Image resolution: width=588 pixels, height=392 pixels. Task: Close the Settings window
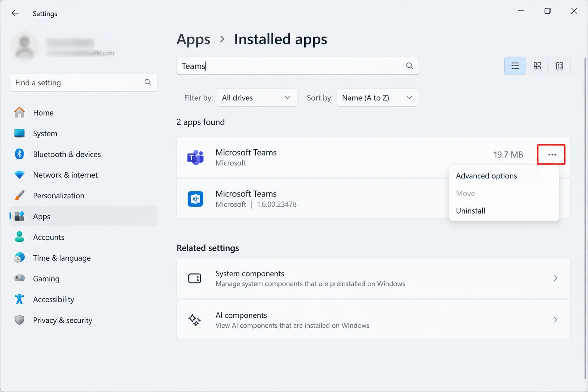574,11
